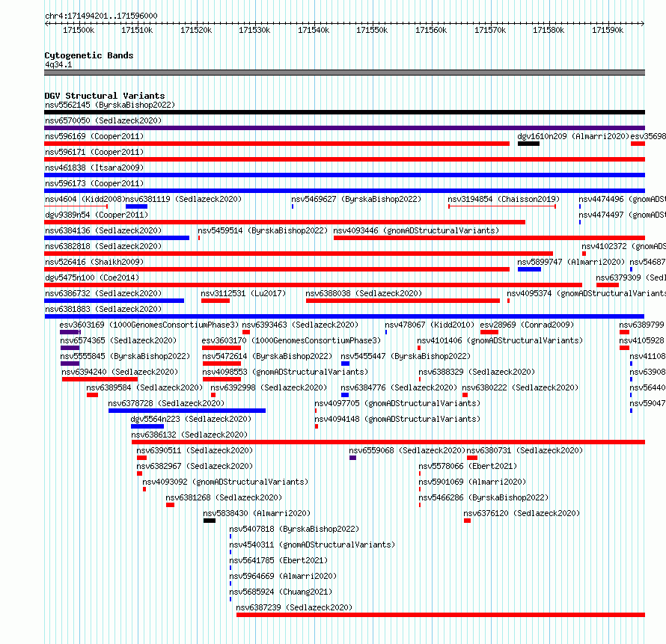Click red esv28969 (Conrad2009) bar
The width and height of the screenshot is (666, 644).
489,332
